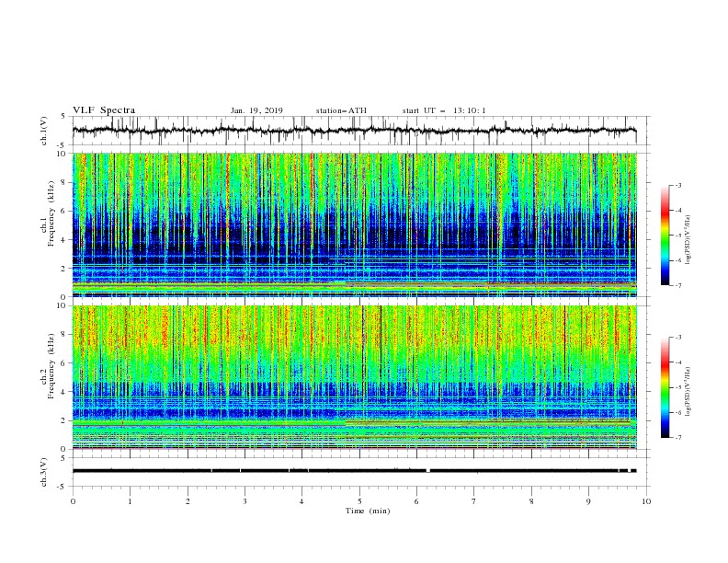Click the ch.2 spectrogram panel

[x=354, y=377]
